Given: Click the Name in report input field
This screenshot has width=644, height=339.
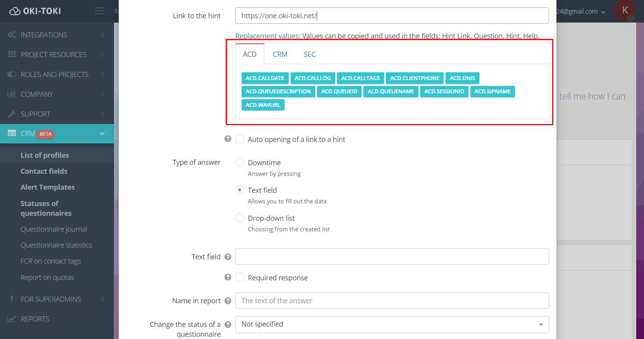Looking at the screenshot, I should 392,301.
